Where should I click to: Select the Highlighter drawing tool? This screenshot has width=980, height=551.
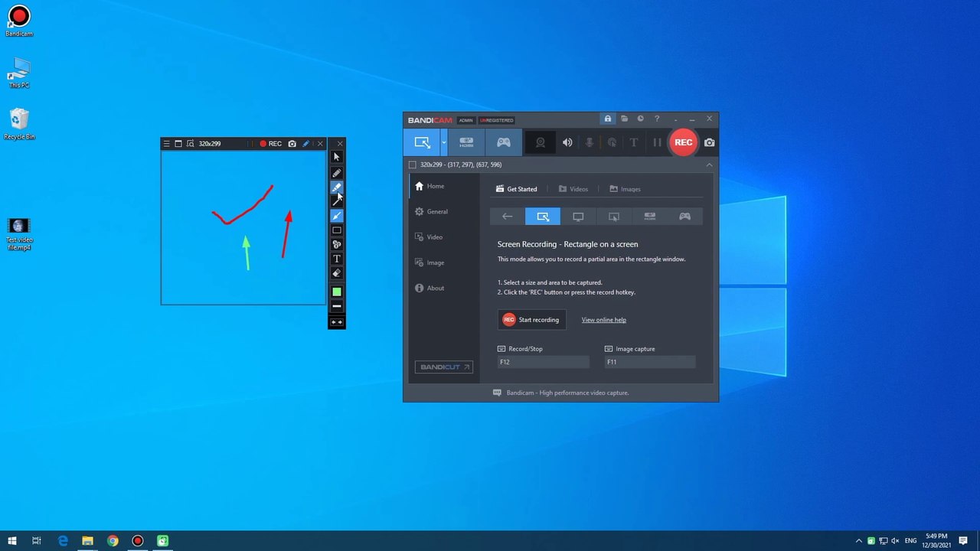tap(336, 187)
